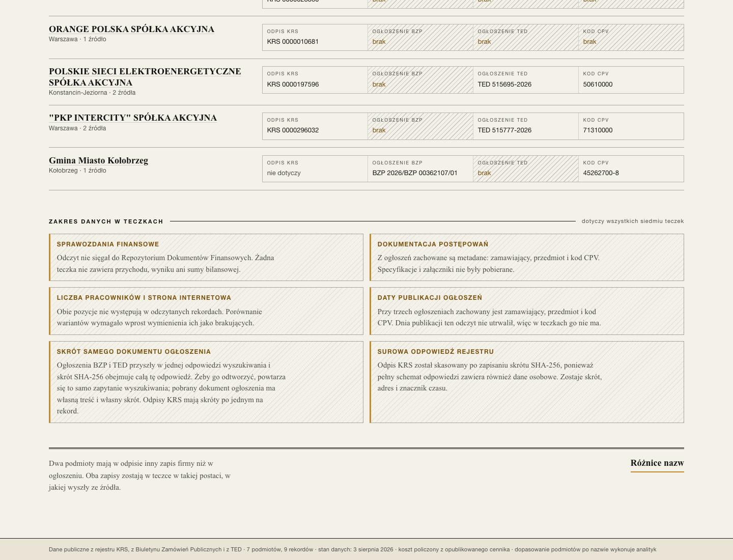Click the paragraph starting "Dwa podmioty mają"
This screenshot has width=733, height=560.
point(140,475)
